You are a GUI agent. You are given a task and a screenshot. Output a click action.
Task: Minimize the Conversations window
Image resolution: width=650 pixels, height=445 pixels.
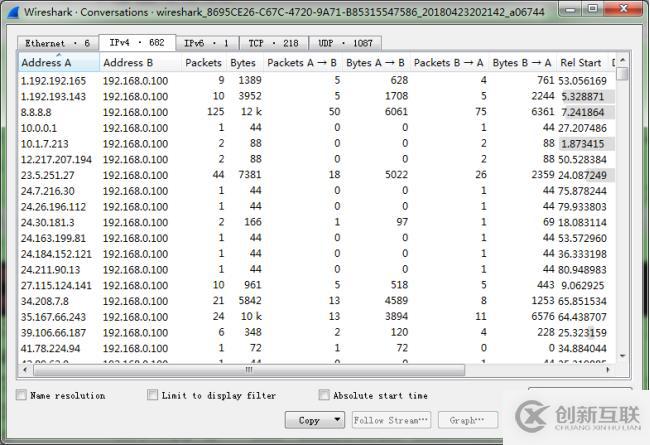coord(570,9)
